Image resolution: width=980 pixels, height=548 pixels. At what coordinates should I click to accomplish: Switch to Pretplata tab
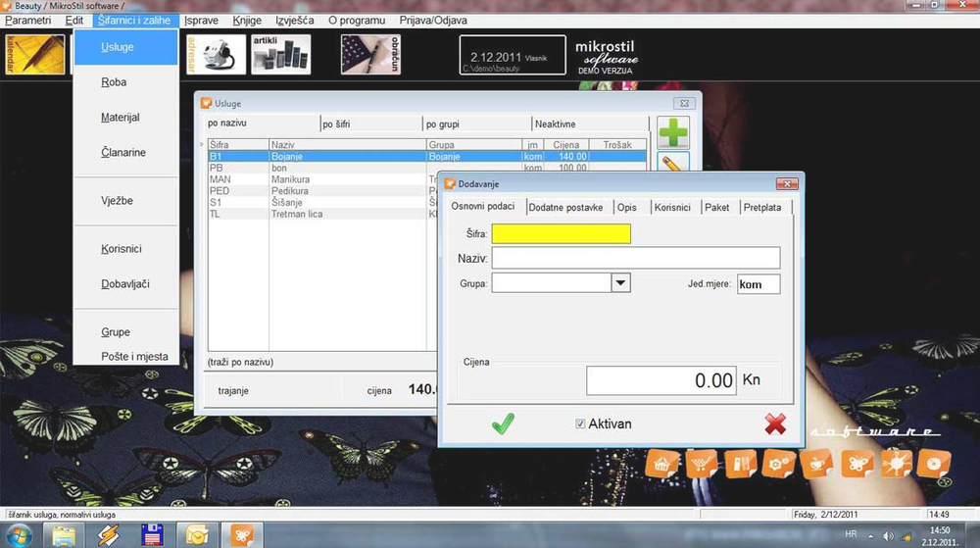click(x=762, y=208)
